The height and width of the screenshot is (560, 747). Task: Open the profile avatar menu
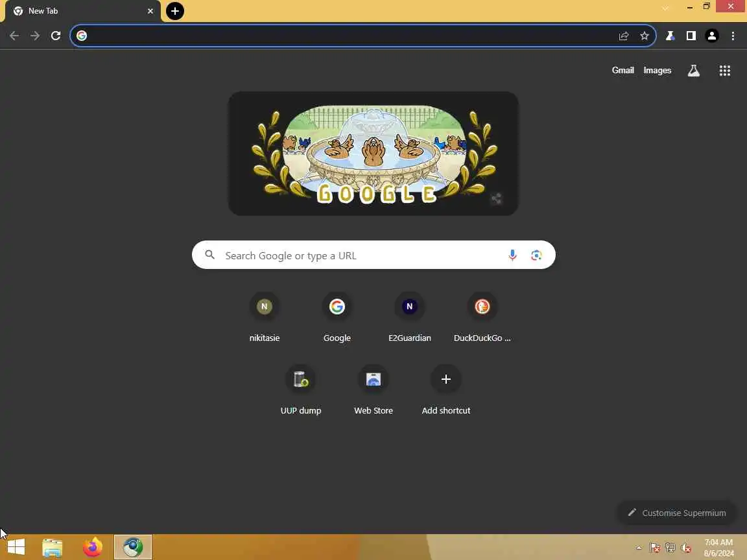click(x=712, y=36)
